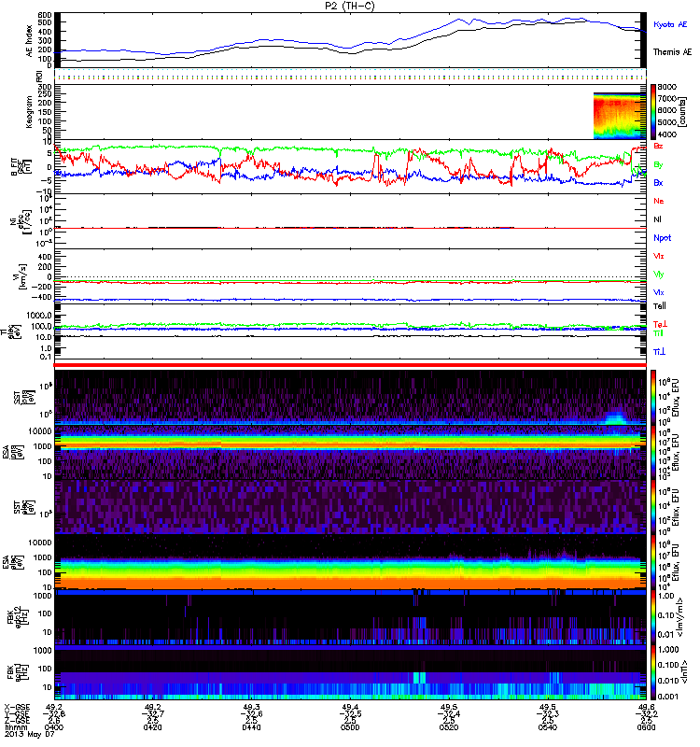The image size is (700, 747).
Task: Click the Keogram counts color scale bar
Action: tap(655, 112)
